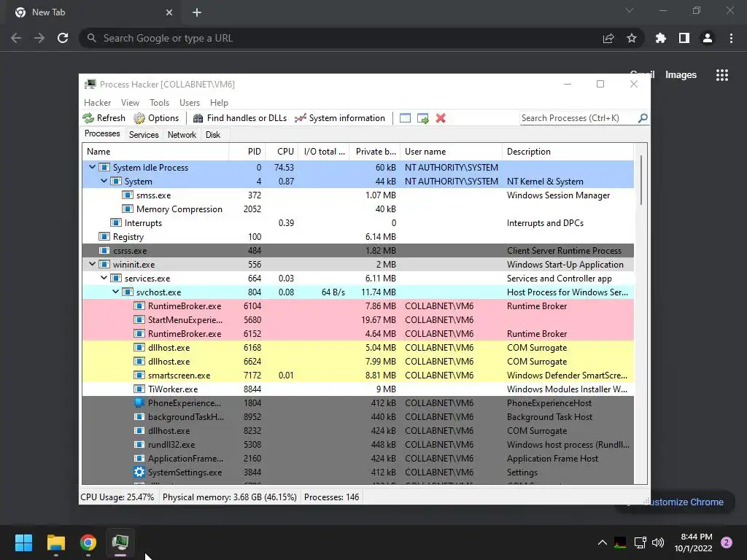Open Chrome extensions puzzle icon
Screen dimensions: 747x560
(661, 38)
